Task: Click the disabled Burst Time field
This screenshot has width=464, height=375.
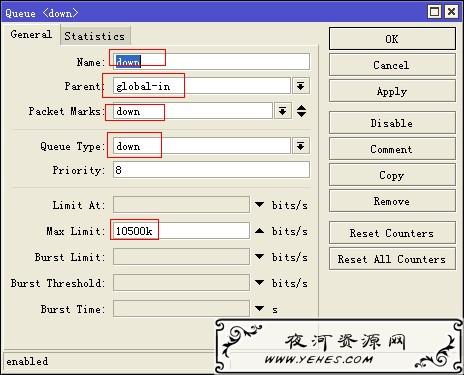Action: pos(181,309)
